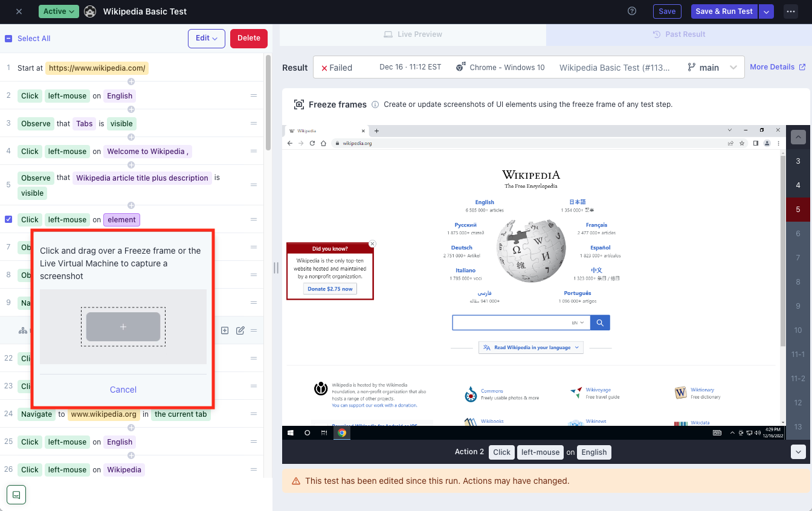The height and width of the screenshot is (511, 812).
Task: Click the edit pencil icon on group row
Action: tap(240, 330)
